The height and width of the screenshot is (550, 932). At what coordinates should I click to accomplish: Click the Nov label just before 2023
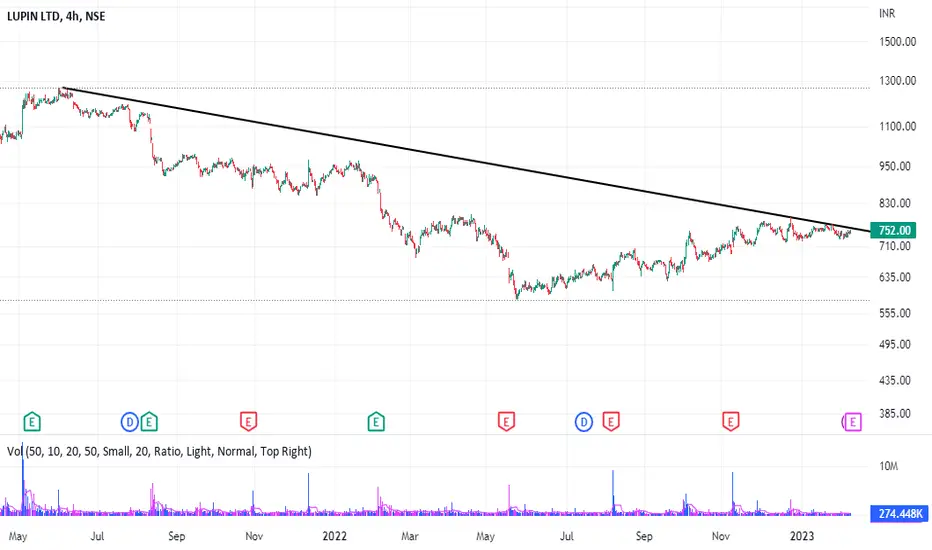pyautogui.click(x=720, y=536)
